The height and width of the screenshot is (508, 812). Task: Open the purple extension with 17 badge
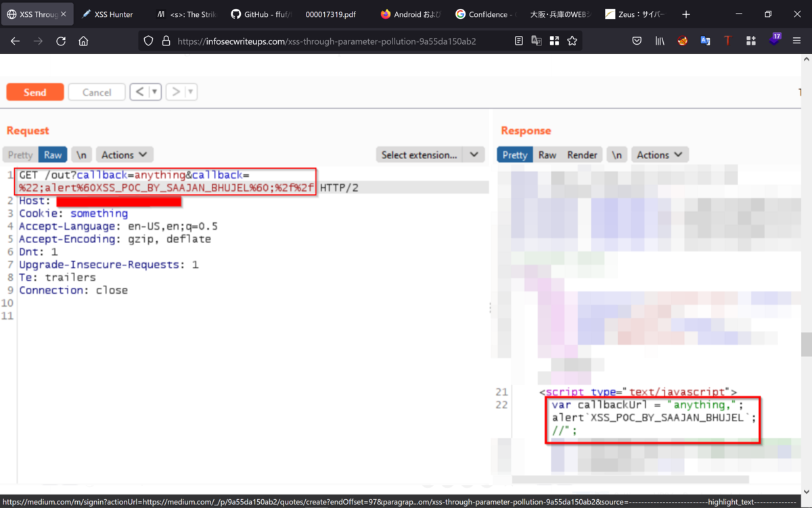[x=773, y=41]
